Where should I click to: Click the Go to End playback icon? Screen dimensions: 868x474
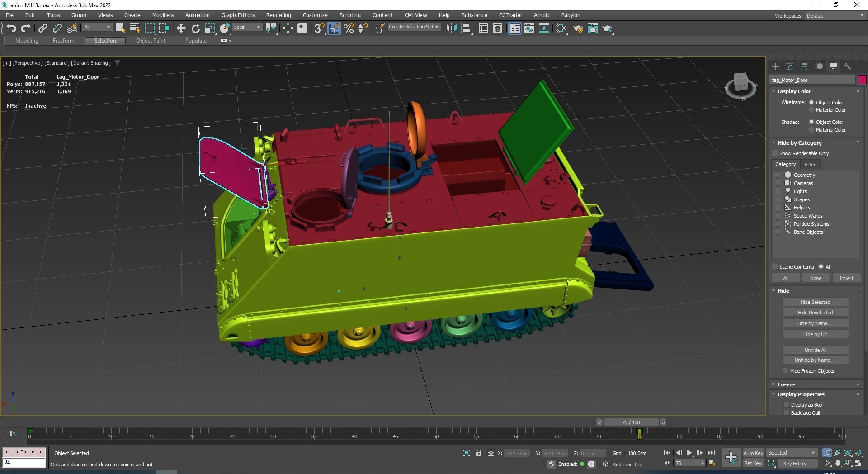712,453
